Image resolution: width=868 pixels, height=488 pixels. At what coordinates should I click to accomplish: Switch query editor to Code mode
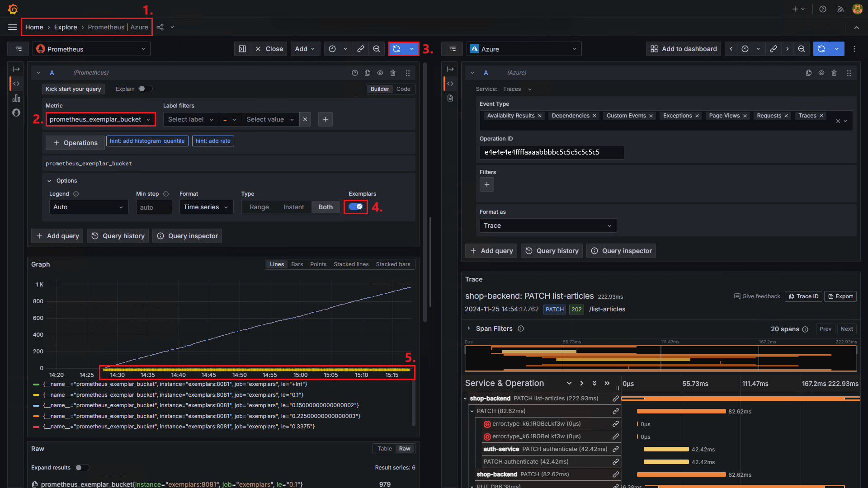[403, 89]
